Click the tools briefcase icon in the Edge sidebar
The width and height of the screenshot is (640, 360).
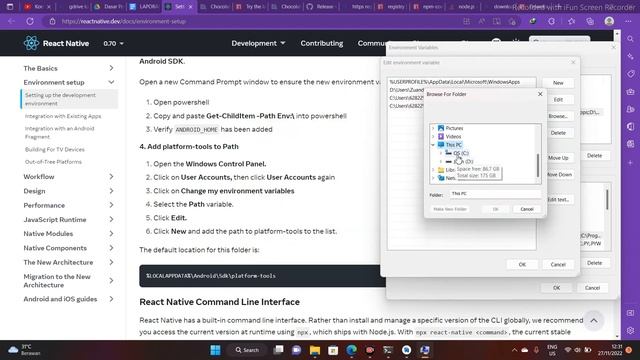[x=631, y=92]
